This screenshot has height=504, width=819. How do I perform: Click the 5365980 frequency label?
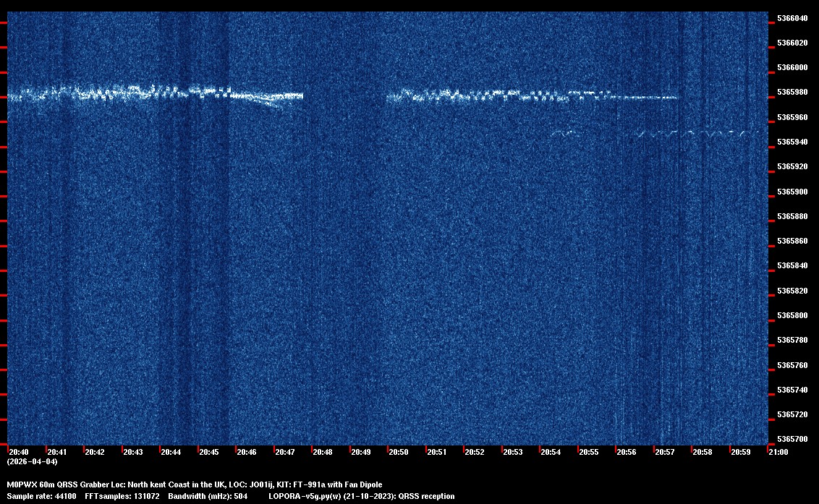coord(792,92)
